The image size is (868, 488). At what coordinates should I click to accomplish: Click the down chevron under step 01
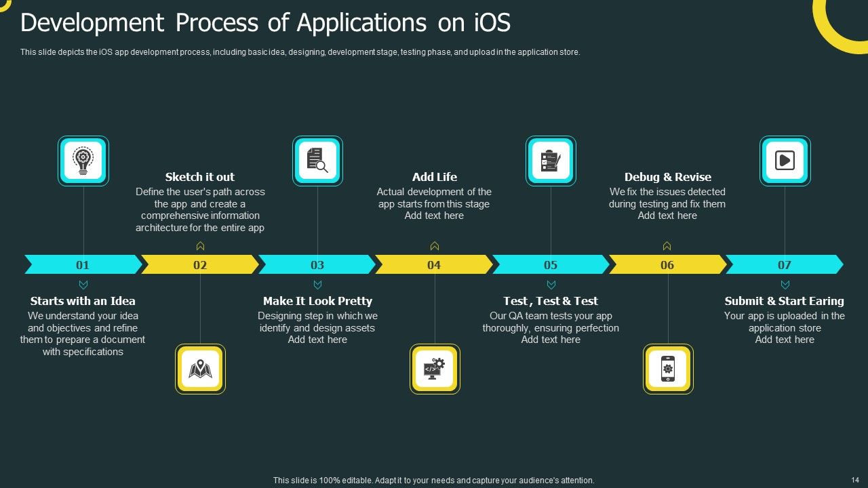click(x=83, y=285)
